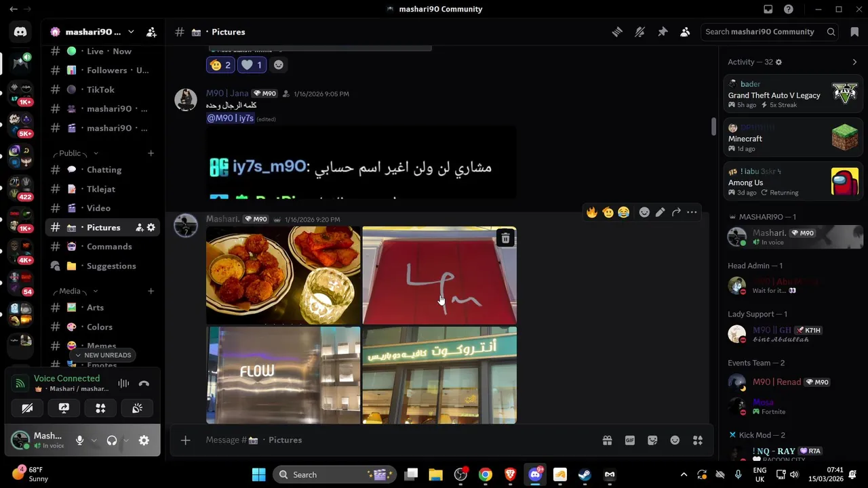Open Help question mark icon

coord(789,9)
